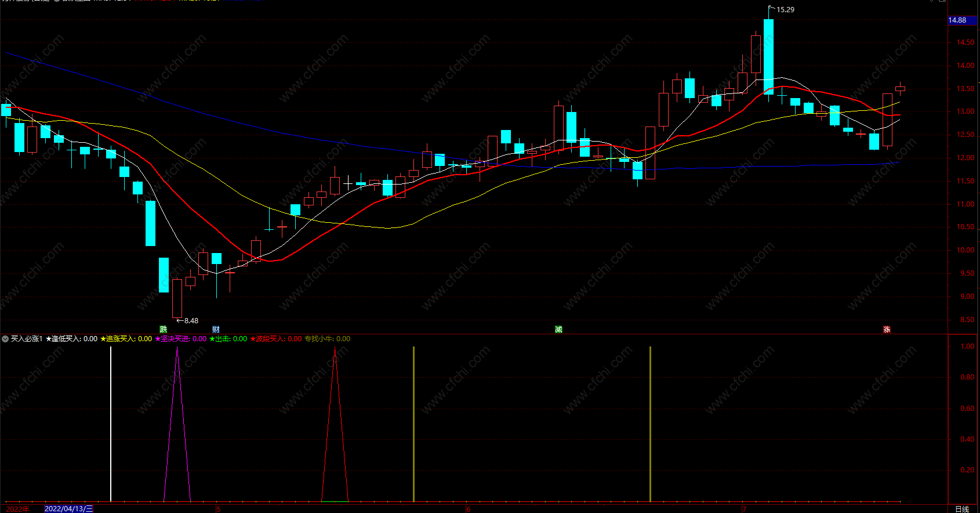Click the magenta 坚决买进 signal spike

177,424
